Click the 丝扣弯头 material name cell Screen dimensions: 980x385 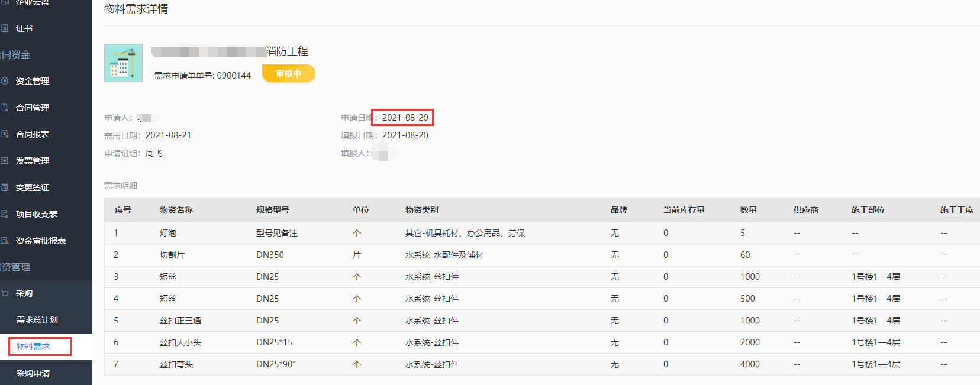(x=176, y=364)
